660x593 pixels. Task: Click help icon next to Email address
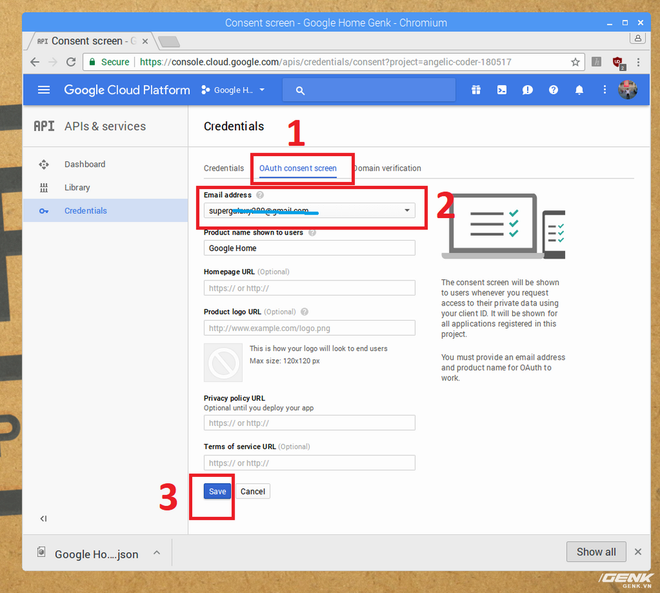(260, 195)
